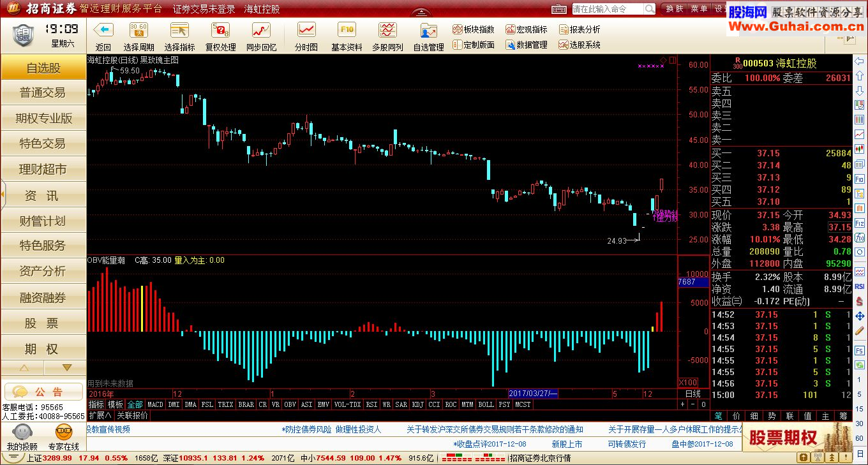The image size is (868, 465).
Task: Collapse the left sidebar handle
Action: pos(3,194)
